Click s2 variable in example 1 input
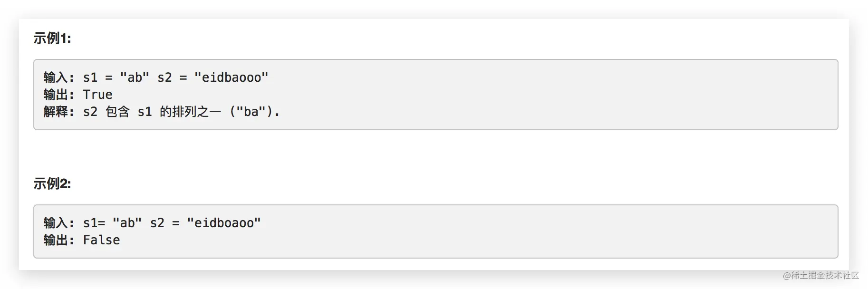 [164, 77]
